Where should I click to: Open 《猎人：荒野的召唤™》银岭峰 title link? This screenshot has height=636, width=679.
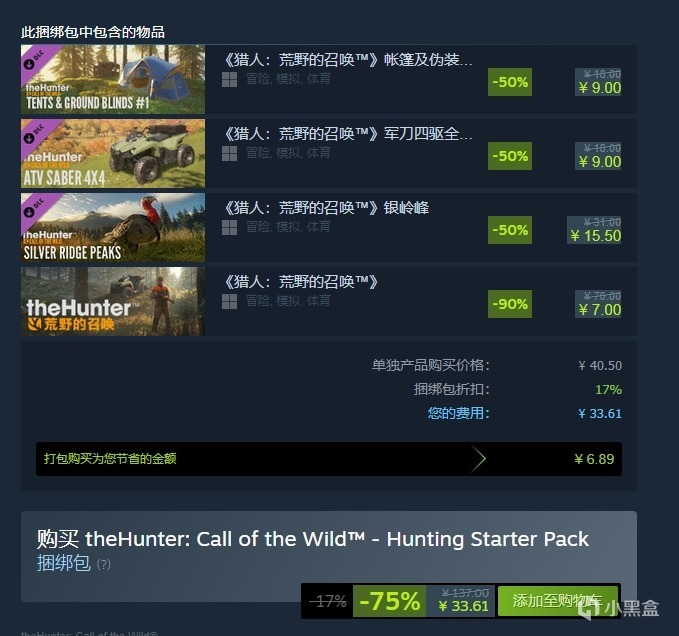(326, 208)
